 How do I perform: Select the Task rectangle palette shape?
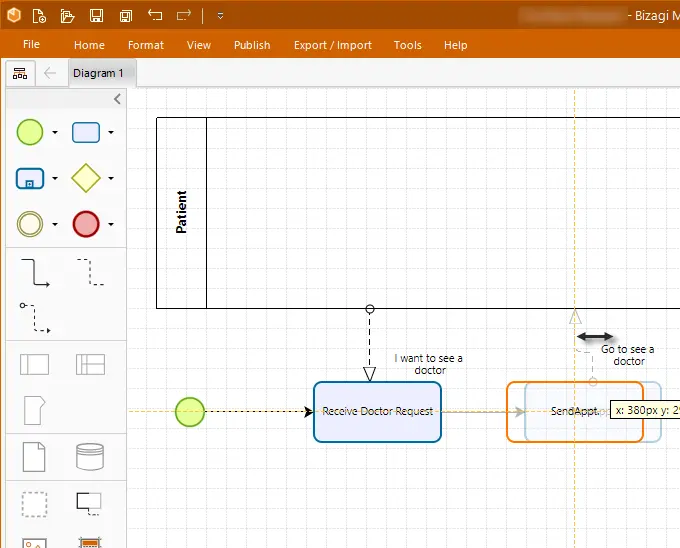click(86, 132)
